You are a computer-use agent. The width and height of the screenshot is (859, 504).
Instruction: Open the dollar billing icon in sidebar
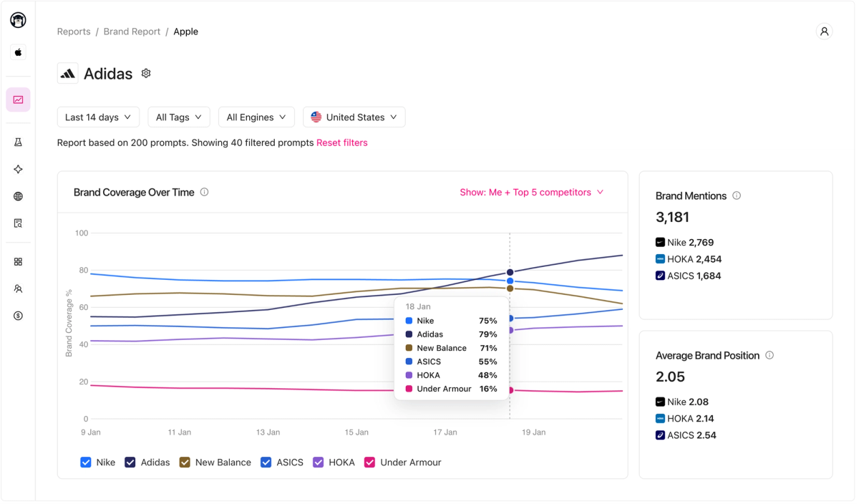18,315
